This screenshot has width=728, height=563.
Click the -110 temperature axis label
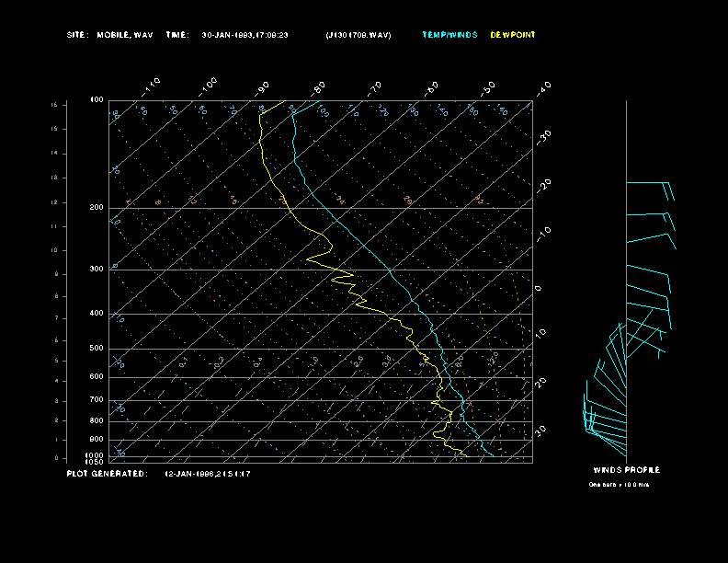pyautogui.click(x=152, y=86)
